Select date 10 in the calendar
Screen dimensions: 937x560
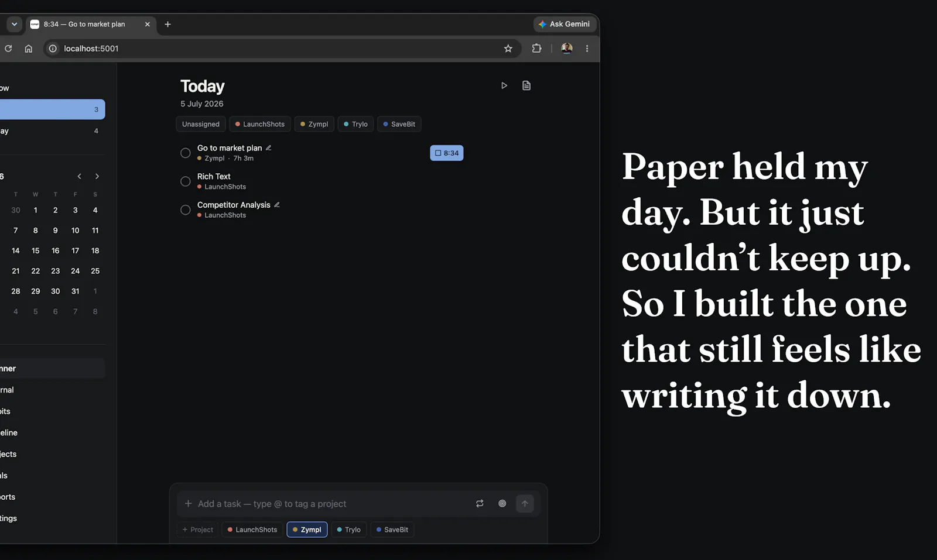click(76, 231)
